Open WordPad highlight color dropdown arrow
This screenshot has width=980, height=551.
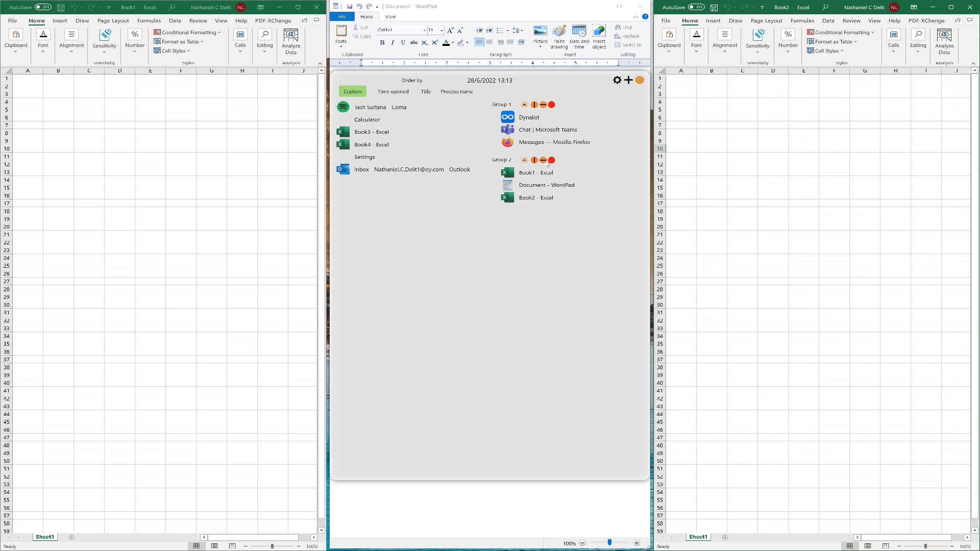[x=467, y=43]
